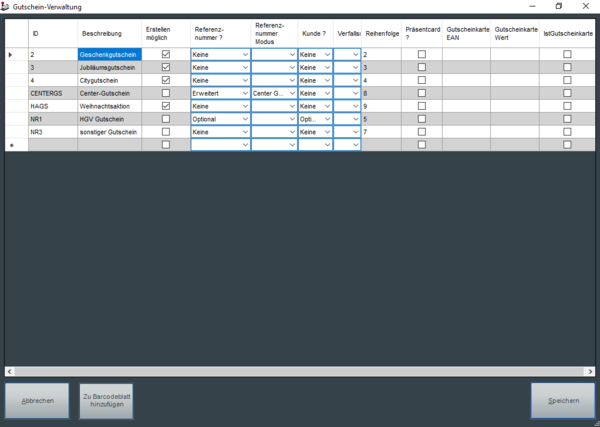Toggle IstGutscheinkarte checkbox for Citygutschein
The height and width of the screenshot is (427, 600).
tap(567, 80)
